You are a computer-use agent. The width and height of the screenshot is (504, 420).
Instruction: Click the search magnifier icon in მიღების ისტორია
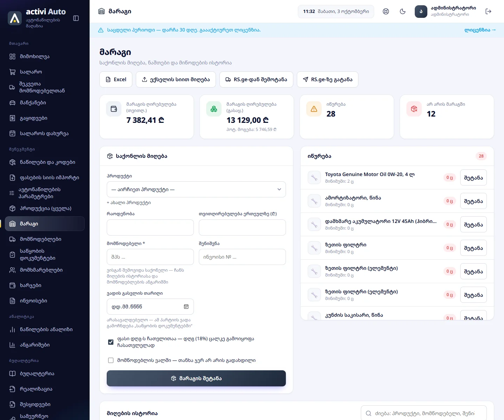click(369, 413)
